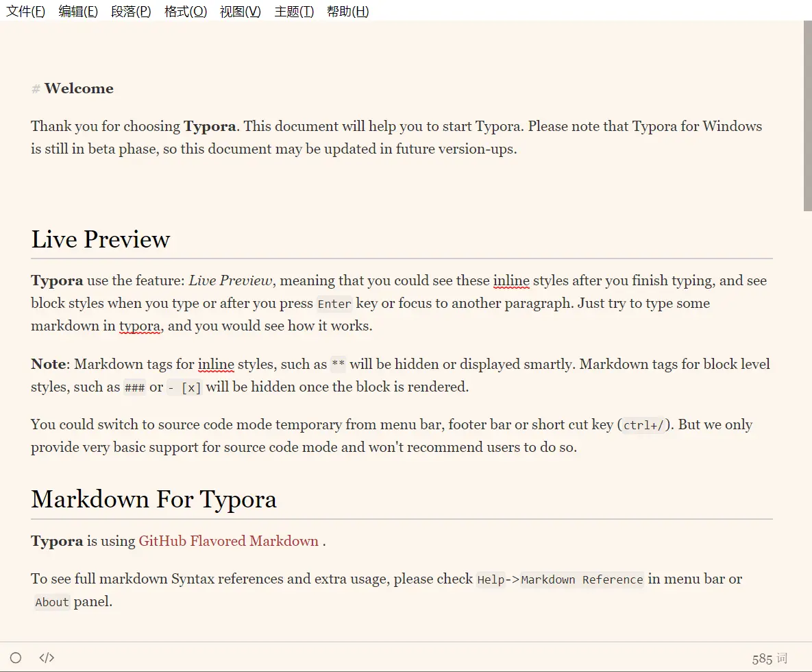
Task: Open the 编辑(E) menu
Action: click(78, 12)
